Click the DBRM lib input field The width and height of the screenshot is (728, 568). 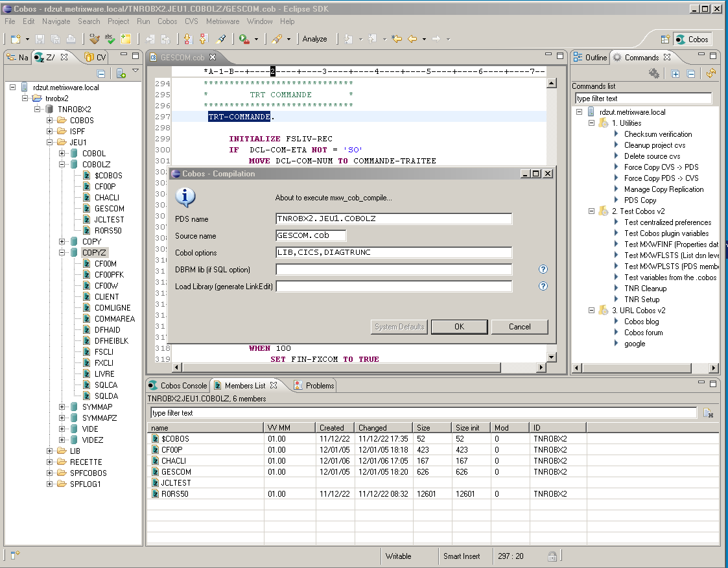(393, 269)
